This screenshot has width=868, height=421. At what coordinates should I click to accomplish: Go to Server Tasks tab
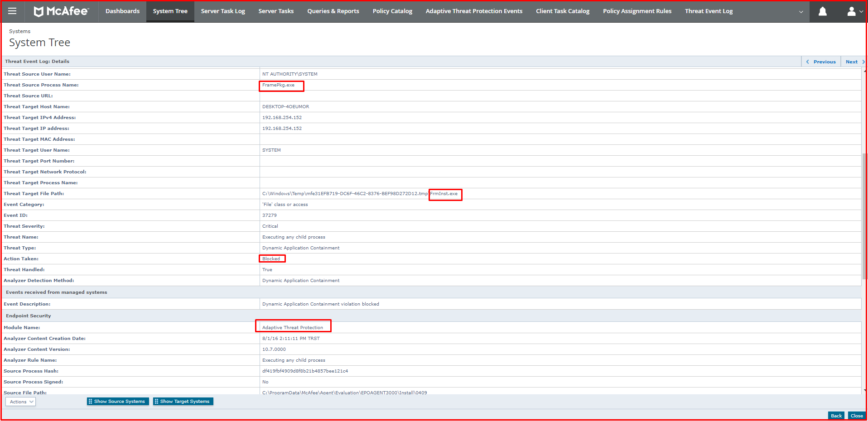[276, 11]
